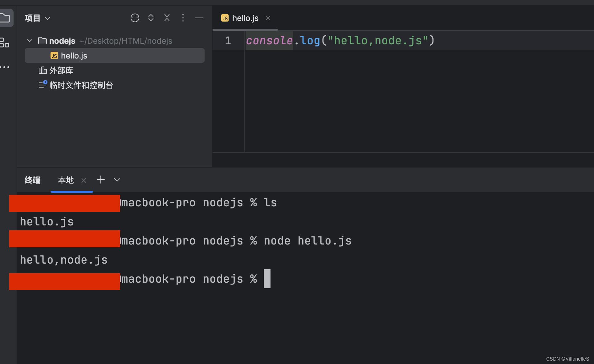Open the 外部库 external libraries node
Viewport: 594px width, 364px height.
point(56,71)
